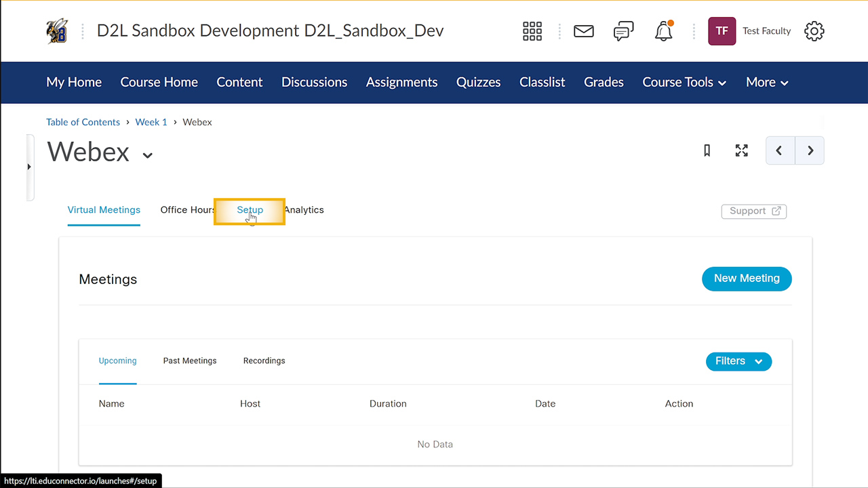This screenshot has width=868, height=488.
Task: Switch to the Setup tab
Action: [x=250, y=210]
